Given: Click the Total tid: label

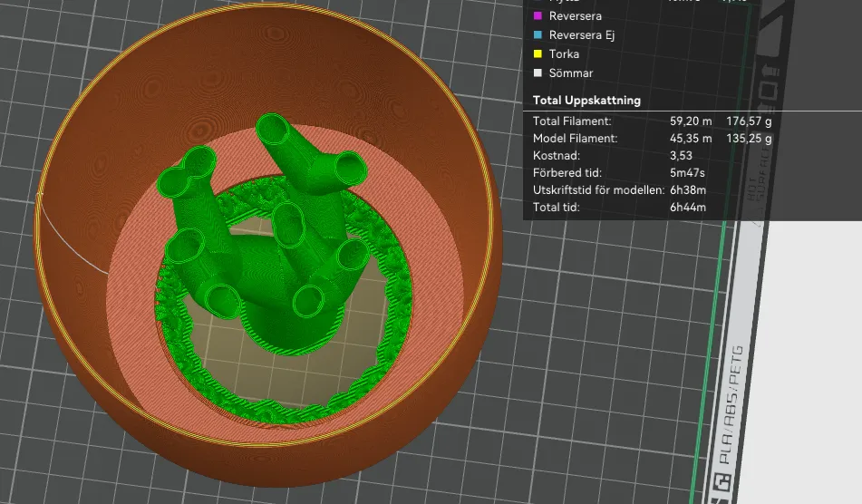Looking at the screenshot, I should click(x=556, y=208).
